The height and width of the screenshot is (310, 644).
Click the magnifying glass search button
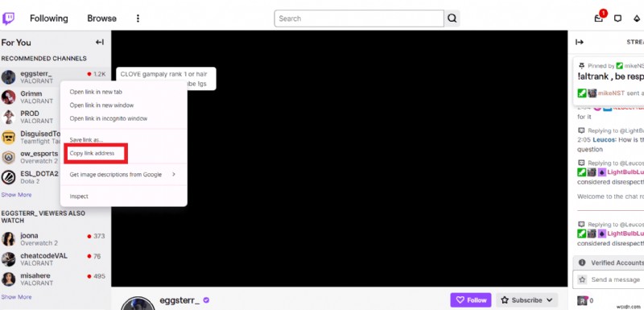pyautogui.click(x=452, y=19)
